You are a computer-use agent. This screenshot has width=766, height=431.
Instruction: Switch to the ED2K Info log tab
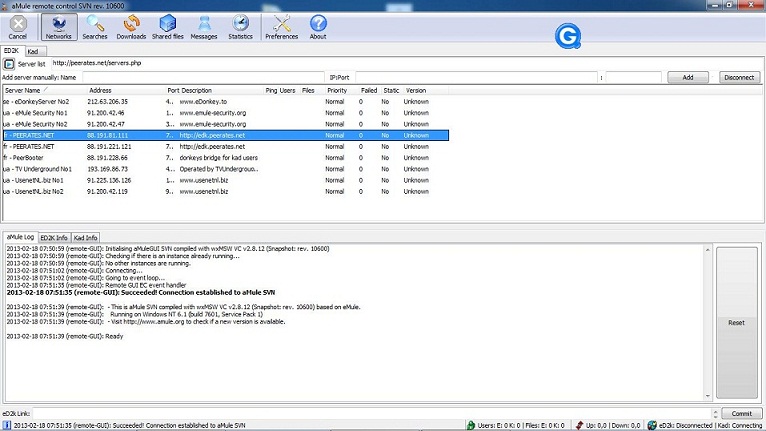pyautogui.click(x=53, y=238)
